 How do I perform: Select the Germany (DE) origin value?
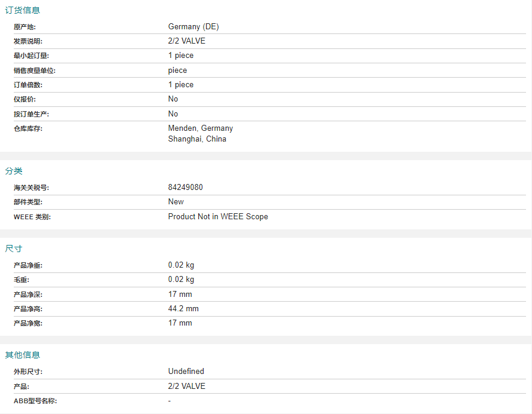click(193, 27)
